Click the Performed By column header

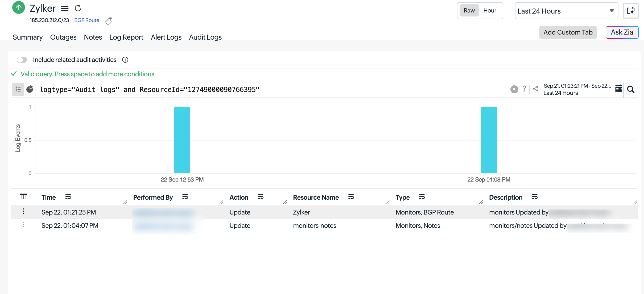click(x=153, y=197)
